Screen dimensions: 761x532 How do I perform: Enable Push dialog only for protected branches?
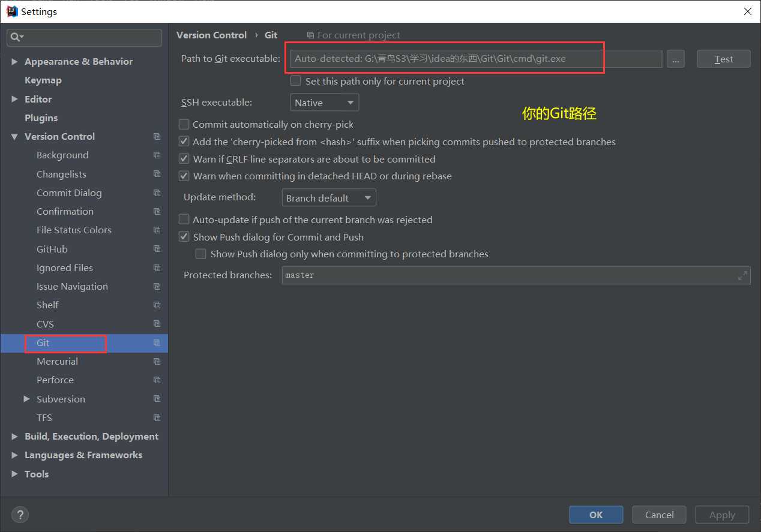[201, 254]
